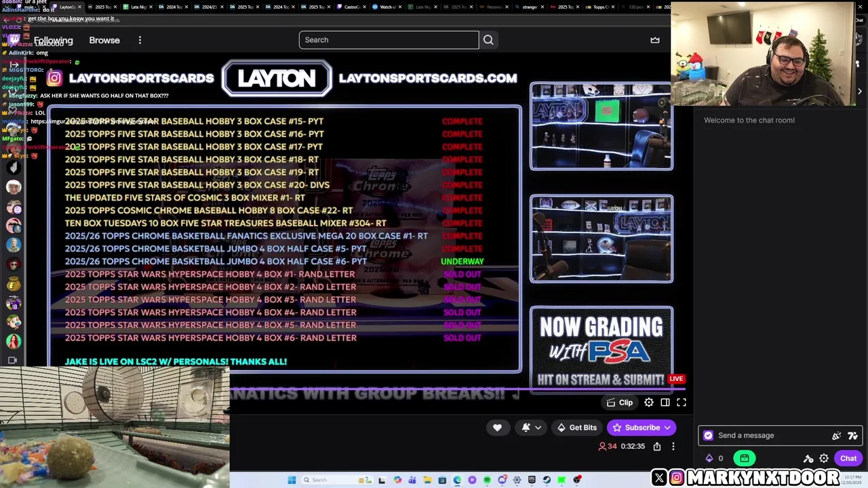Open Microsoft Edge from the taskbar
This screenshot has width=868, height=488.
457,480
